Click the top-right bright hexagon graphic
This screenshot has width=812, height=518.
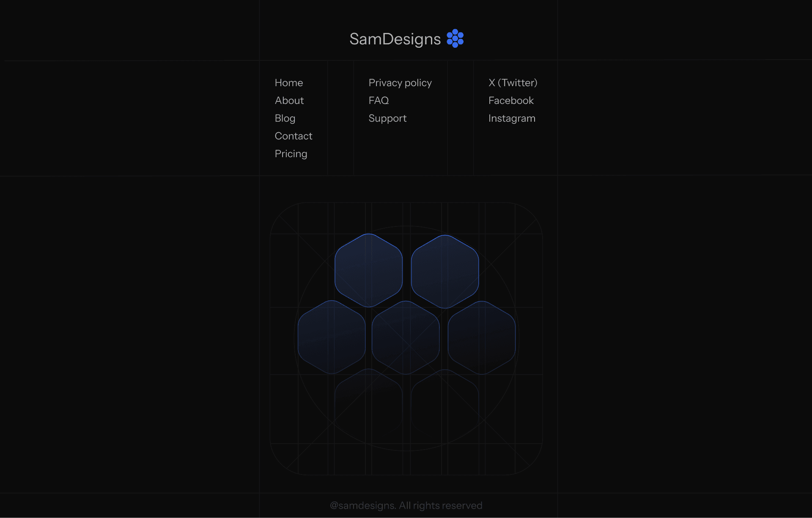tap(445, 272)
